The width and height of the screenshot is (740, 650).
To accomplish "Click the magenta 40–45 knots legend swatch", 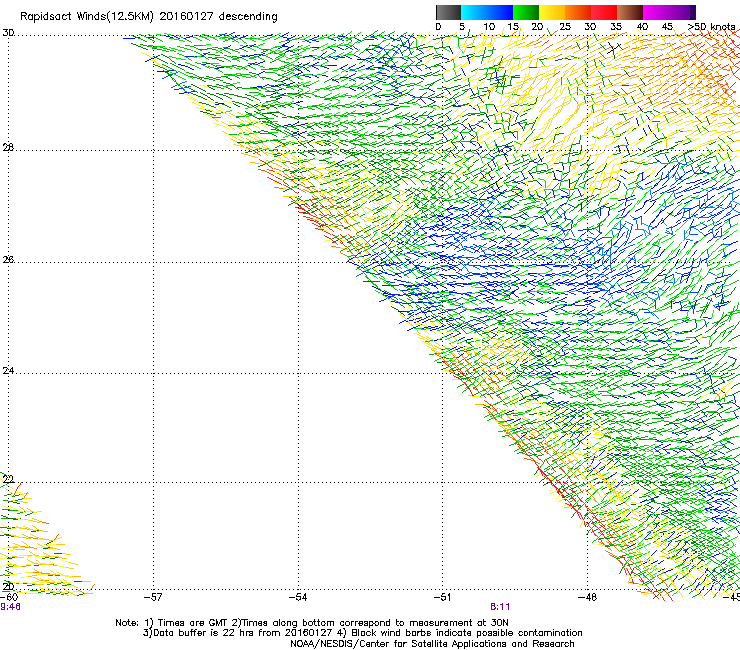I will [656, 12].
